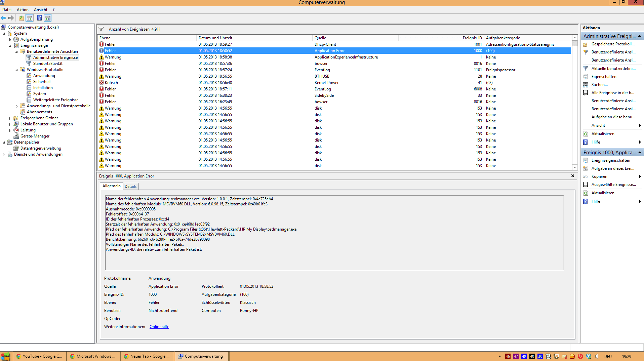Select the SideBySide Fehler event row
The image size is (644, 361).
point(334,95)
